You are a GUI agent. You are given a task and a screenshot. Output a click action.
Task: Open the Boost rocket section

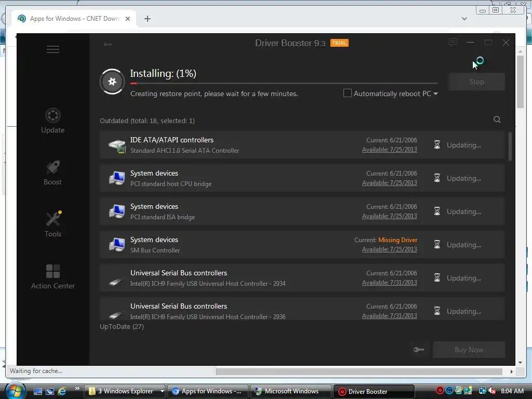click(x=52, y=172)
